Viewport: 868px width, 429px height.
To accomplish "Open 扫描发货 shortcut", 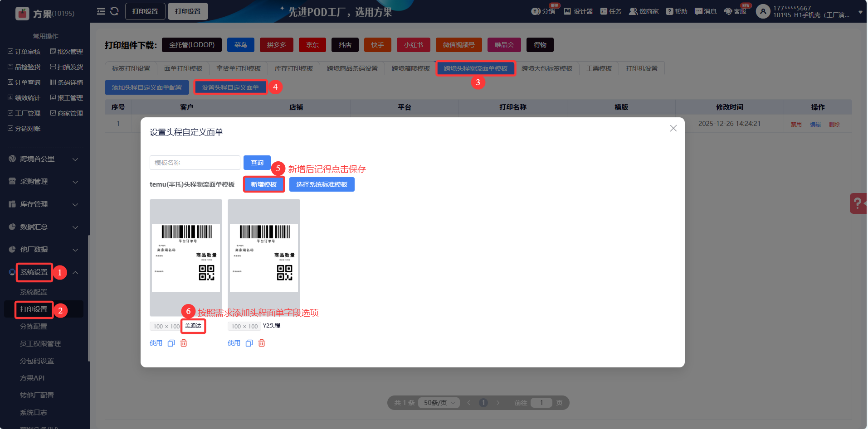I will (67, 67).
